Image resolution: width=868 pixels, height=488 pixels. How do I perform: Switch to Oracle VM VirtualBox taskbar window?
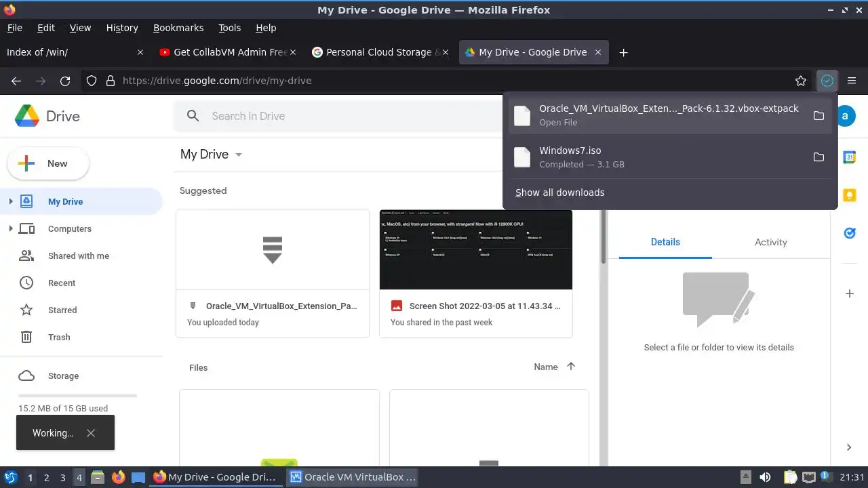coord(353,477)
